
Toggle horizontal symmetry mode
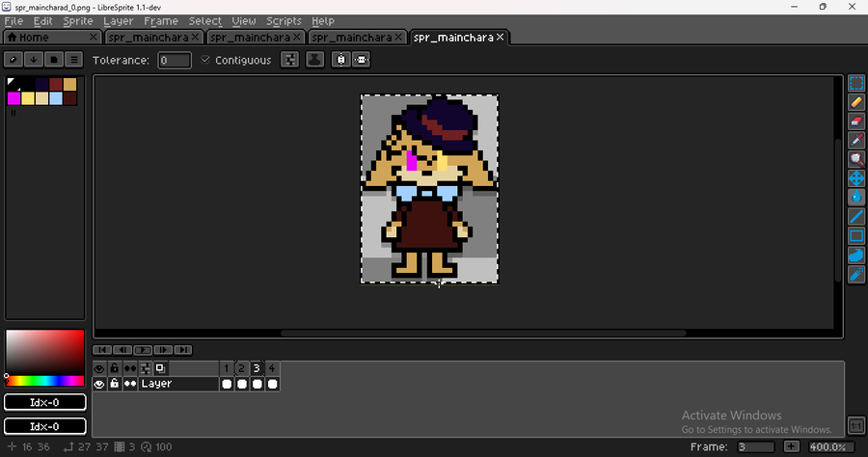coord(361,60)
